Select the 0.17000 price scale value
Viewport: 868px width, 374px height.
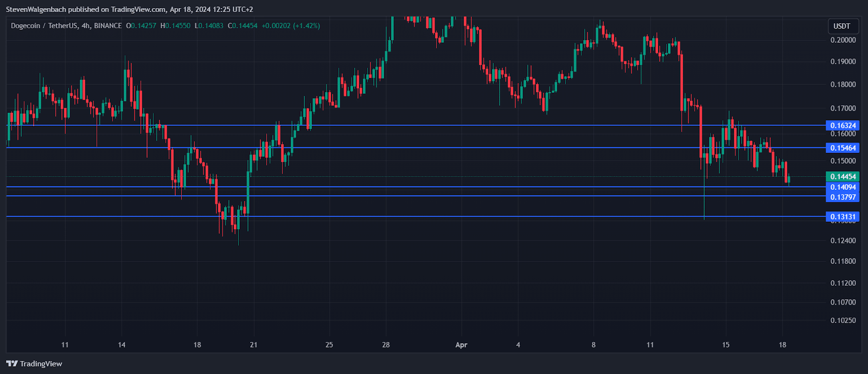coord(843,108)
